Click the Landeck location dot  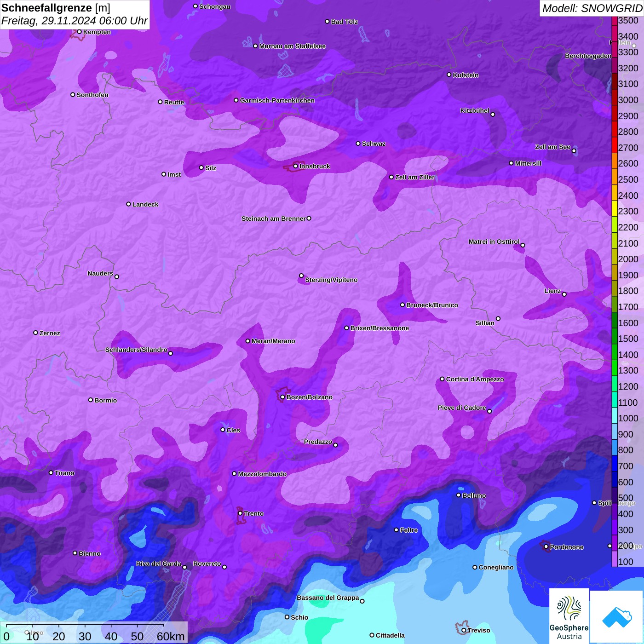click(x=129, y=204)
